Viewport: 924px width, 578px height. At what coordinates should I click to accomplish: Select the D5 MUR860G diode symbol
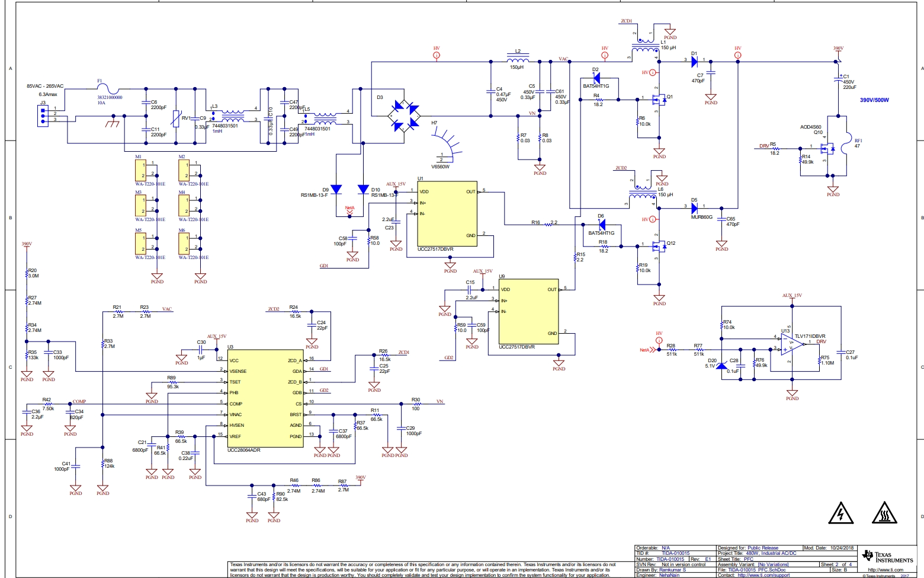(x=695, y=208)
